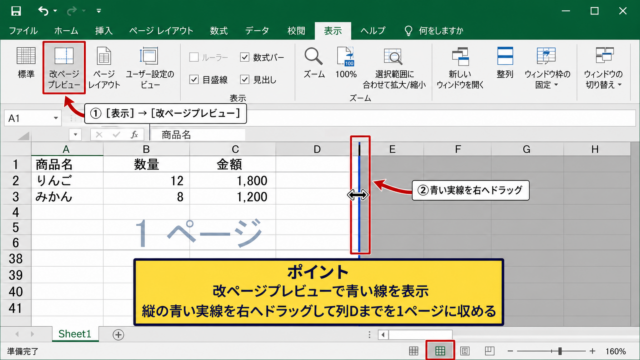Click formula bar content 商品名

(176, 135)
